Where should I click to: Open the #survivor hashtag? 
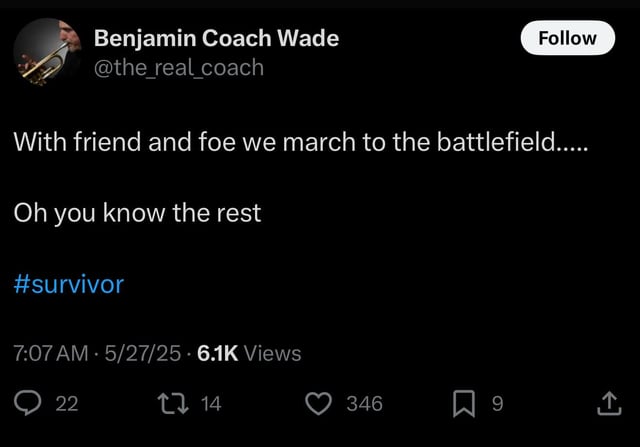(69, 284)
